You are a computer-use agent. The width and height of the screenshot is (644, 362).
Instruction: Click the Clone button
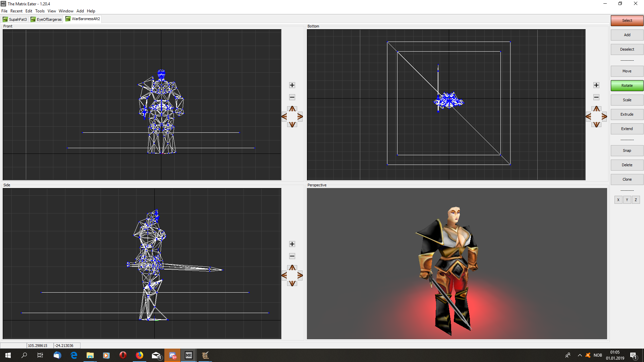coord(627,179)
